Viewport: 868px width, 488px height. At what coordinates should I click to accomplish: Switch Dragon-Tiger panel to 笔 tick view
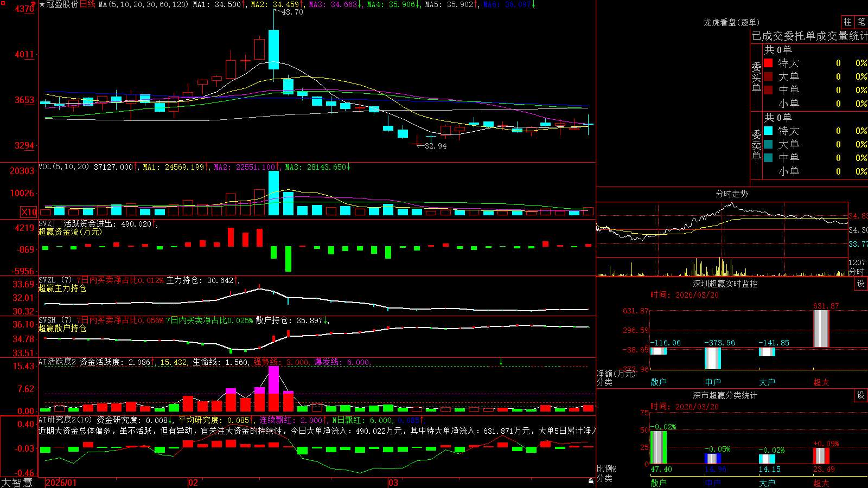tap(861, 22)
